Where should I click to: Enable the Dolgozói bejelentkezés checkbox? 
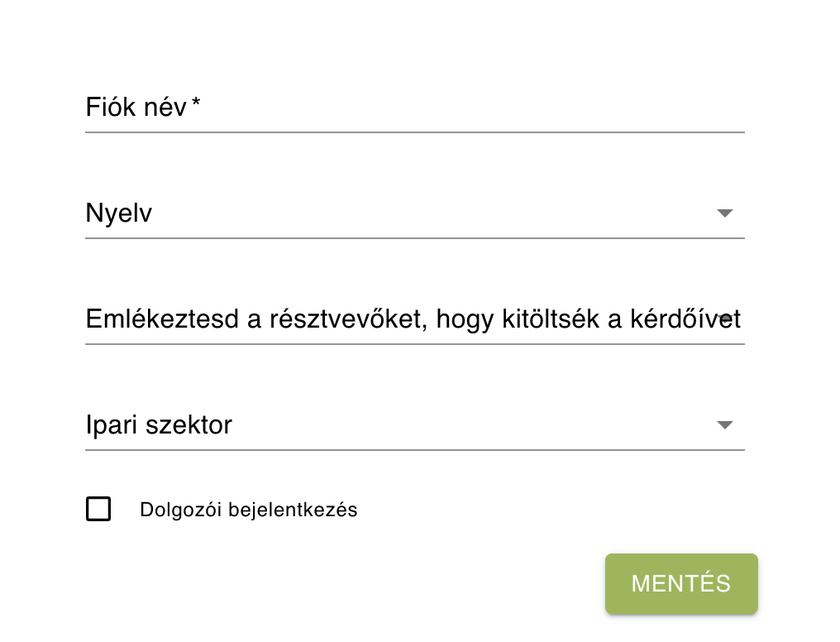(x=98, y=510)
